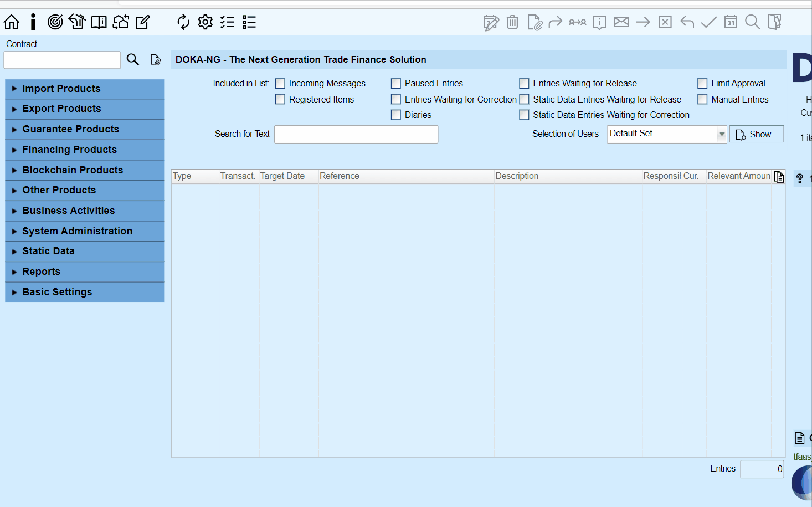The height and width of the screenshot is (507, 812).
Task: Toggle the Manual Entries checkbox
Action: pos(702,99)
